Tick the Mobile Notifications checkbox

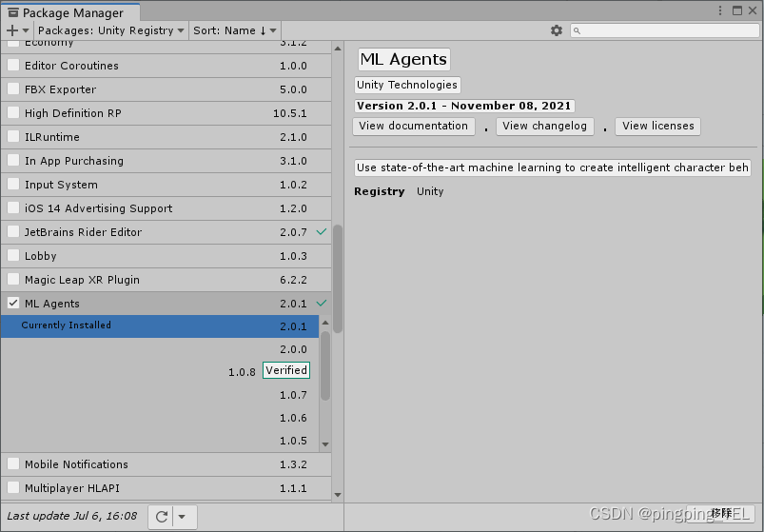(x=13, y=463)
